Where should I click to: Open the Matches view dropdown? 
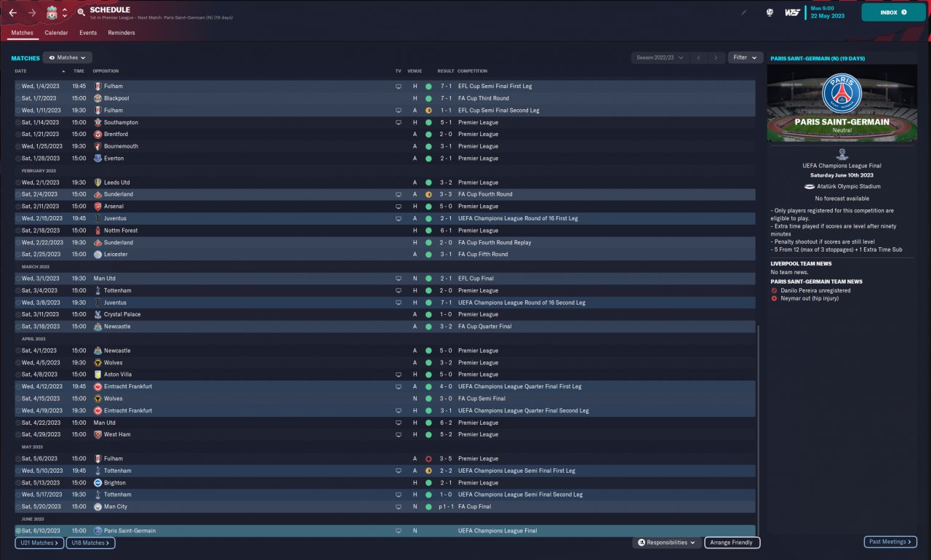(x=67, y=57)
